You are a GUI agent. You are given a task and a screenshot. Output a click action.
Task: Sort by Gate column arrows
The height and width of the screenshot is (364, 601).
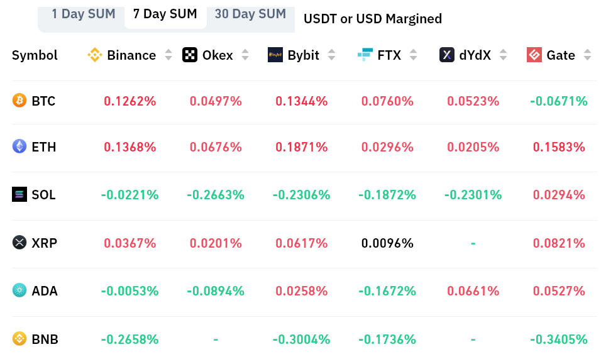pyautogui.click(x=587, y=55)
